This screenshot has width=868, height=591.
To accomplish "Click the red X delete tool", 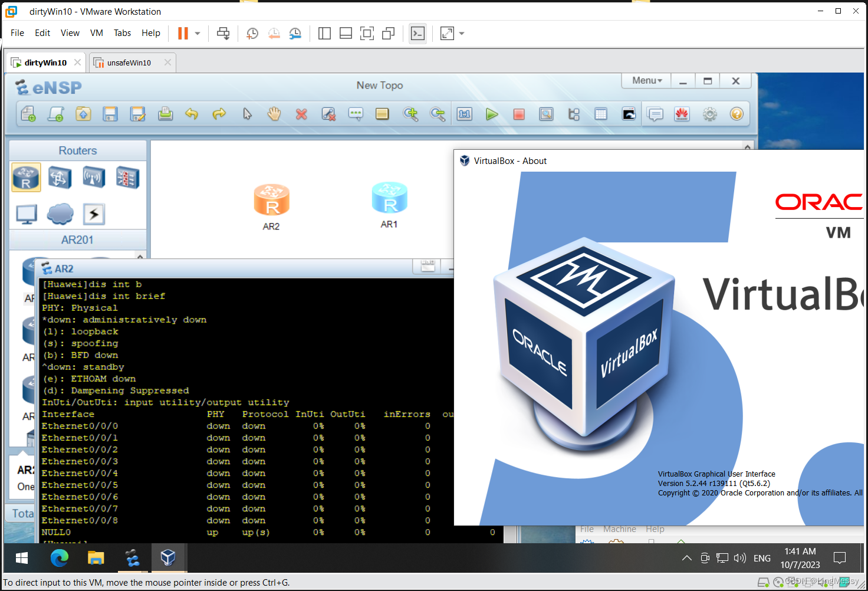I will (301, 114).
